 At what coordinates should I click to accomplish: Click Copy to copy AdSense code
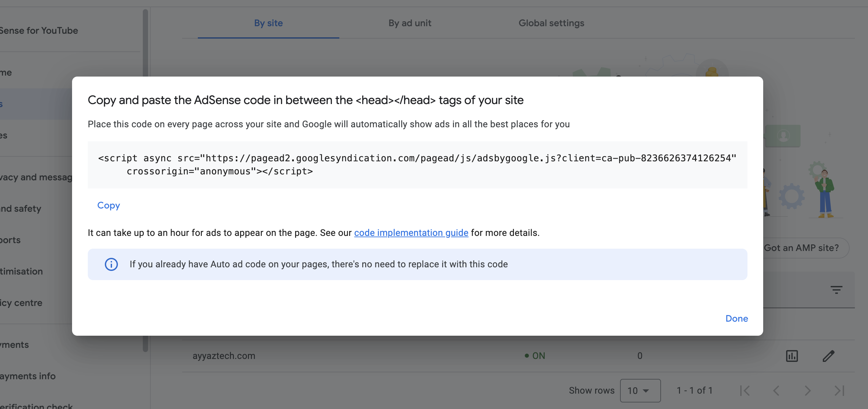(108, 205)
